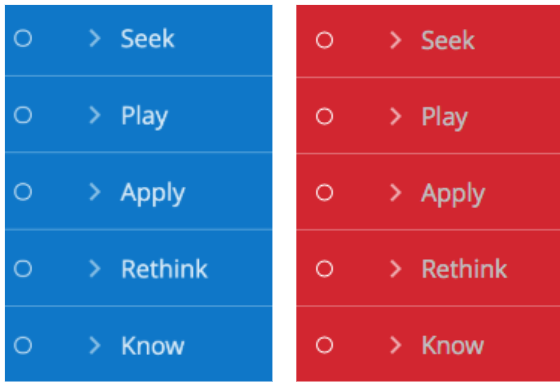The width and height of the screenshot is (560, 385).
Task: Open the Know label in blue panel
Action: point(153,345)
